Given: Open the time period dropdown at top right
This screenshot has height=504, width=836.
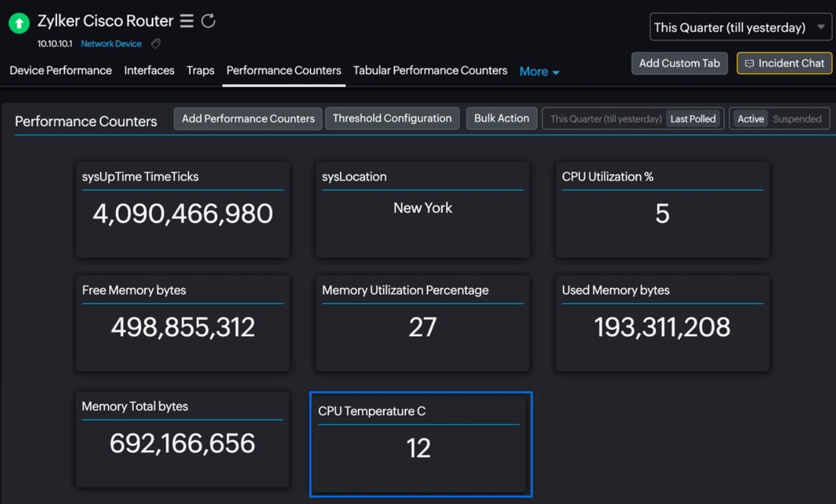Looking at the screenshot, I should [x=740, y=28].
